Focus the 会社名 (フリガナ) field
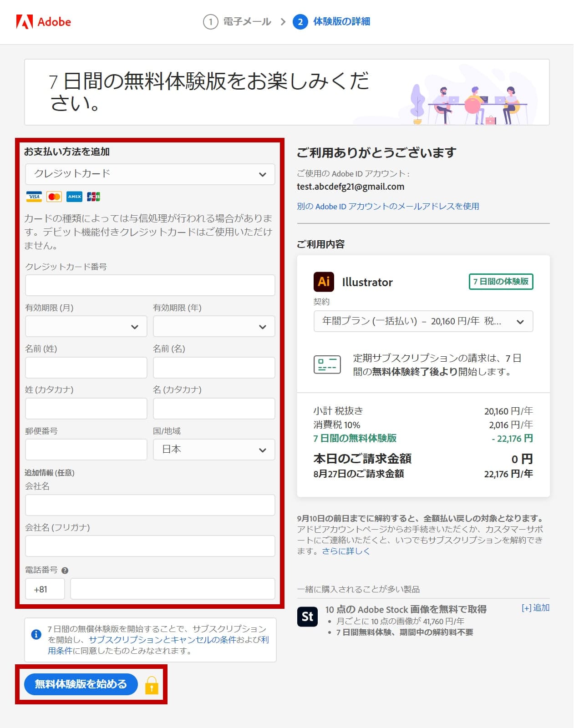Viewport: 574px width, 728px height. pyautogui.click(x=150, y=546)
